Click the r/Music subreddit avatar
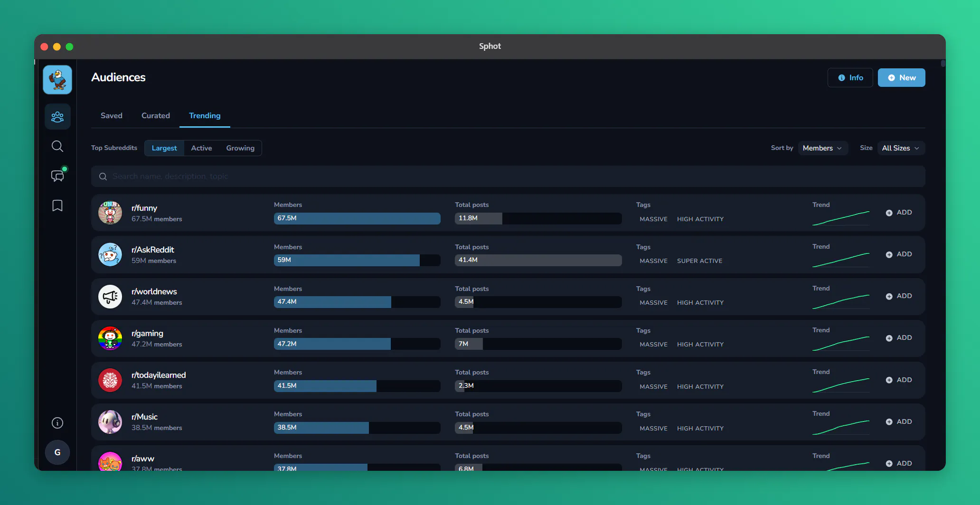980x505 pixels. click(x=110, y=422)
